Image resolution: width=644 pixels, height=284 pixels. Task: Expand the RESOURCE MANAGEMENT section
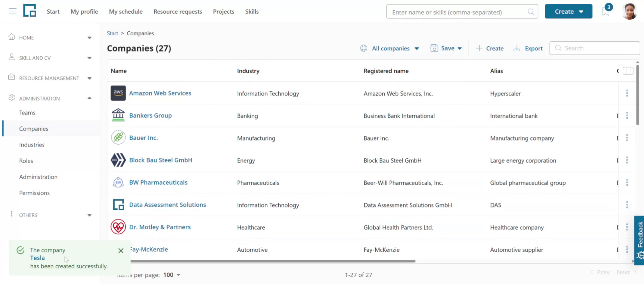click(x=50, y=78)
